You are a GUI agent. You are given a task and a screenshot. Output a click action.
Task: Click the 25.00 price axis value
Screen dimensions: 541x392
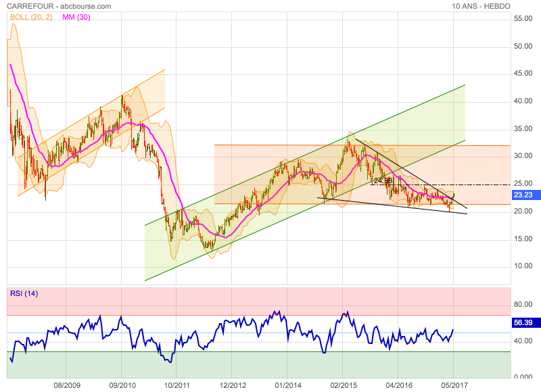point(523,183)
